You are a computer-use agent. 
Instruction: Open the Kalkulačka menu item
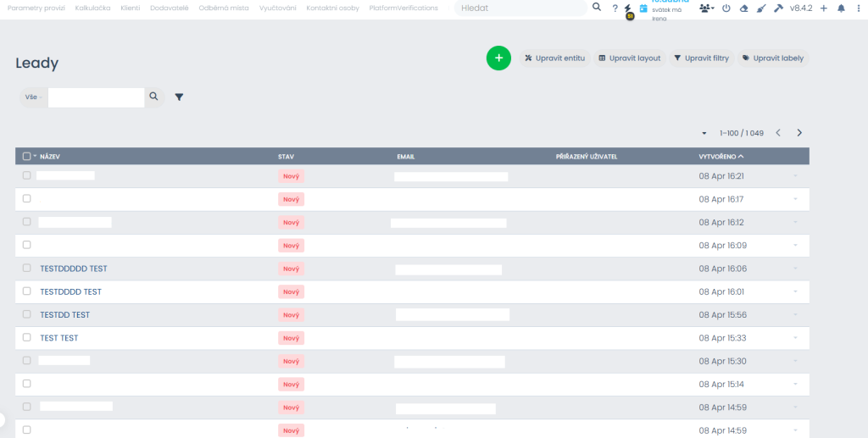point(92,8)
